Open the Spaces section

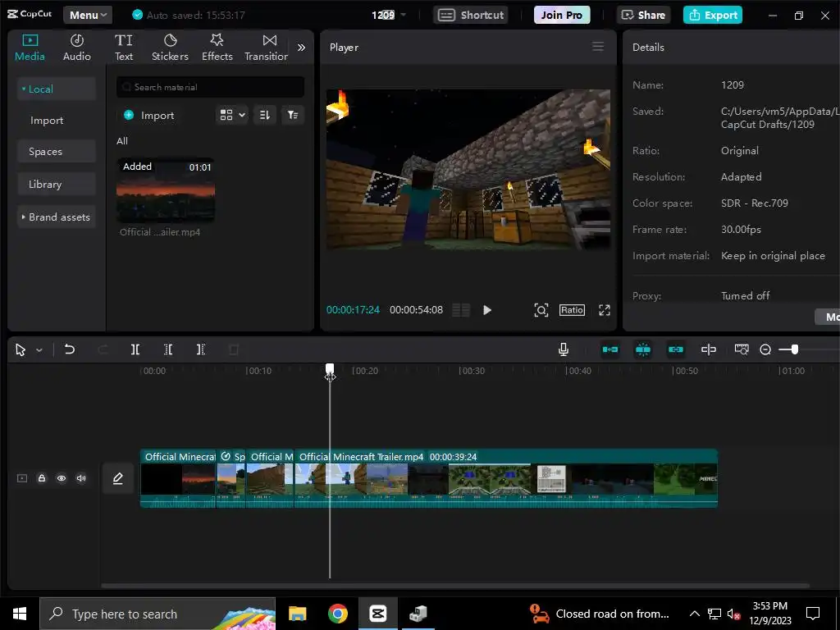pyautogui.click(x=57, y=152)
